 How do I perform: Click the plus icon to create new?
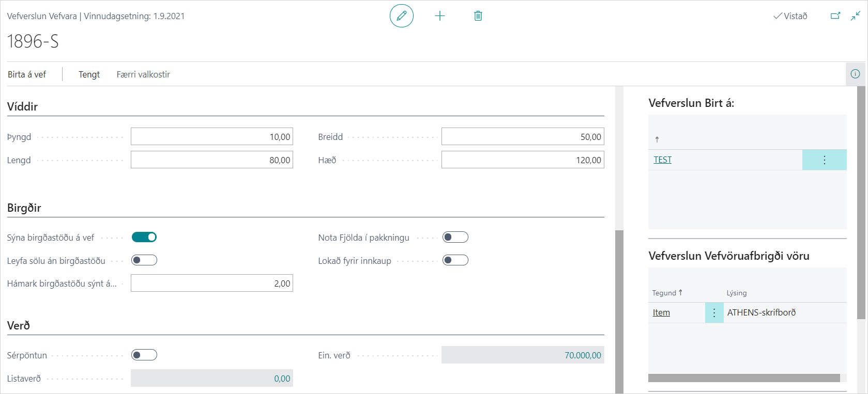click(440, 16)
